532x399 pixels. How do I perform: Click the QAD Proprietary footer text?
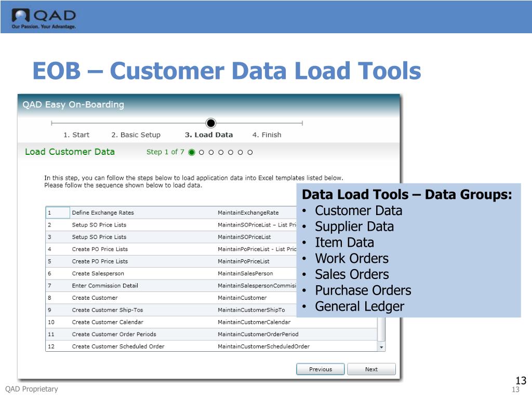click(32, 389)
